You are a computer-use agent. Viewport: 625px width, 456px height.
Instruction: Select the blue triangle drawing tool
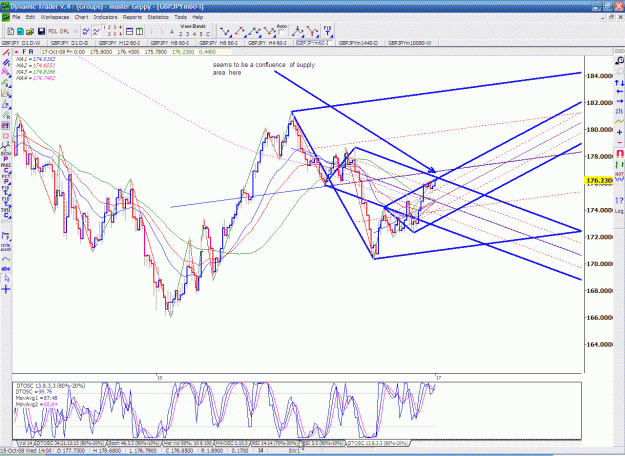pyautogui.click(x=6, y=104)
